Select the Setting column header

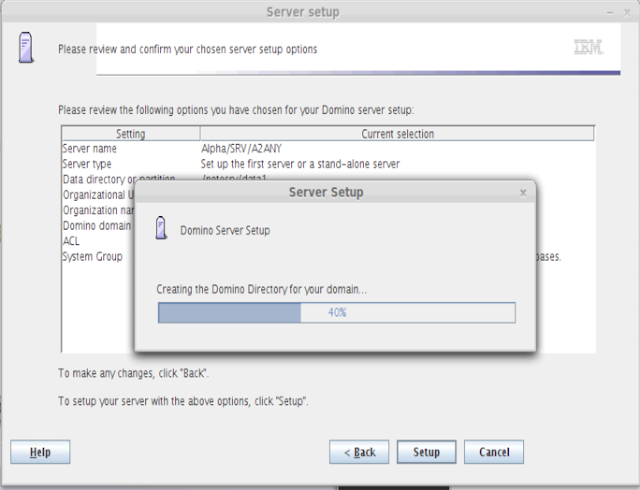(131, 134)
